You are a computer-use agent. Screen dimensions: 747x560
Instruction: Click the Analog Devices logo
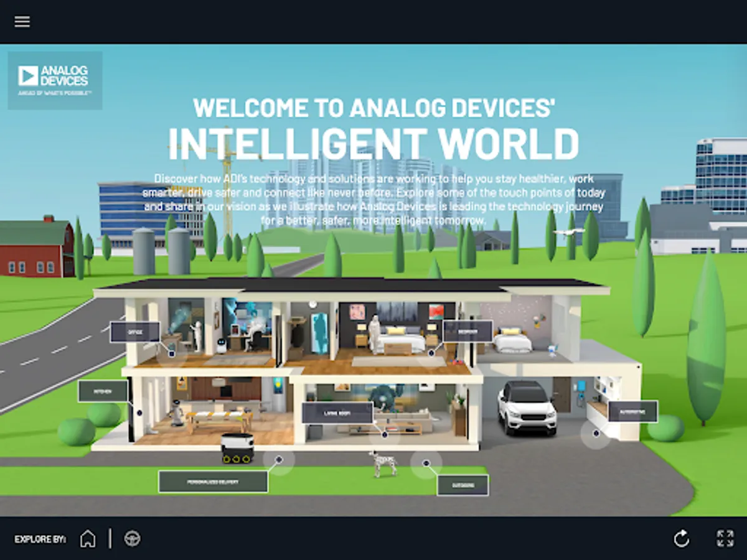[x=55, y=80]
